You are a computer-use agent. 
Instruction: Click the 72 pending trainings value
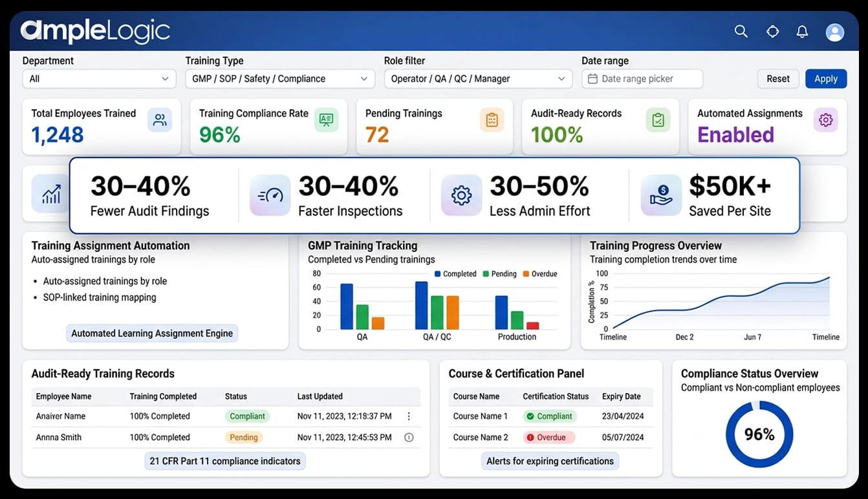click(x=377, y=134)
